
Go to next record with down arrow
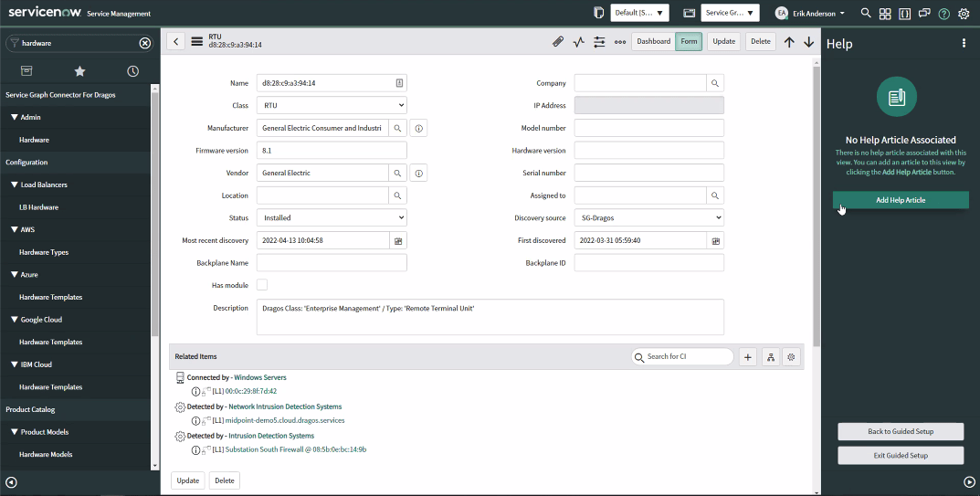click(808, 42)
